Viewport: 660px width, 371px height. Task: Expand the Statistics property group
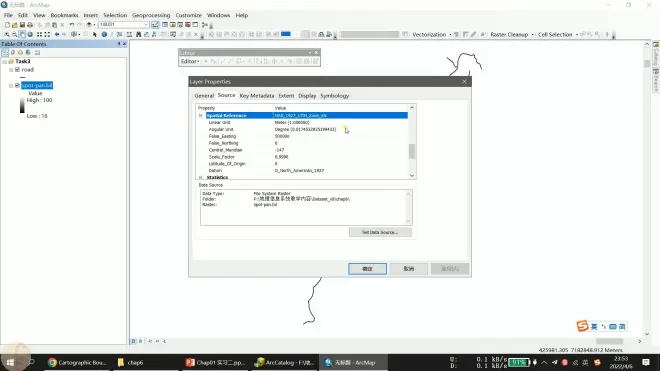[x=201, y=177]
